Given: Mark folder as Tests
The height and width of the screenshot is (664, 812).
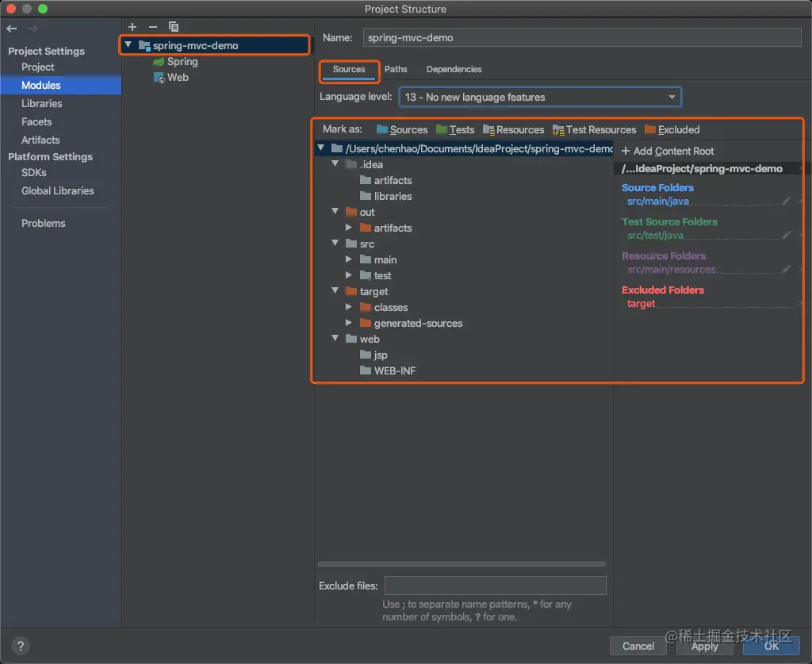Looking at the screenshot, I should click(x=455, y=130).
